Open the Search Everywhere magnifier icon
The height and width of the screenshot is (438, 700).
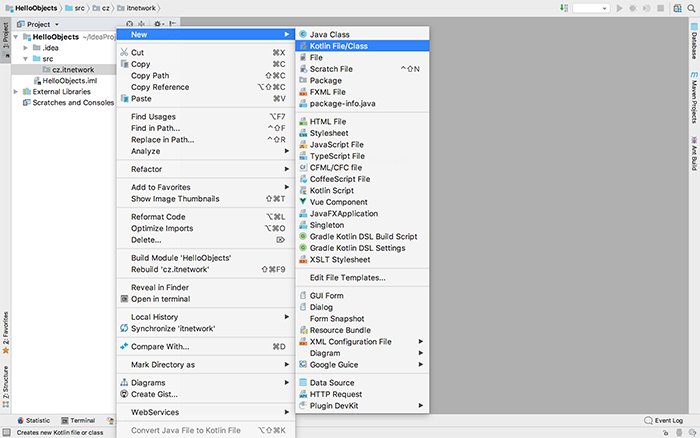691,8
